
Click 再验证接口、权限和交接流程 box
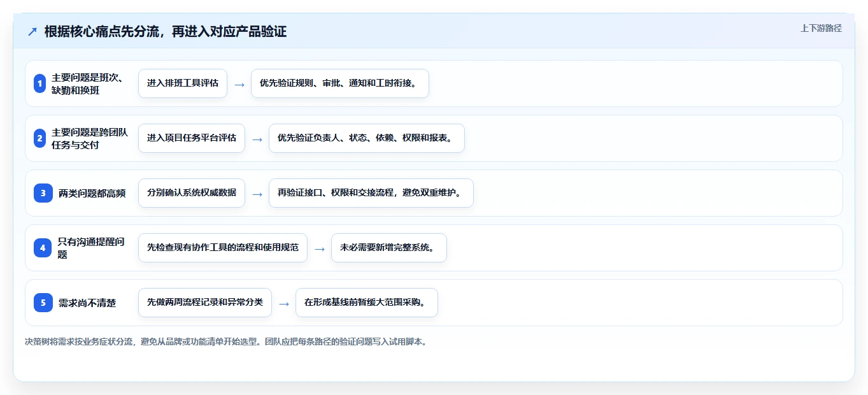coord(371,193)
